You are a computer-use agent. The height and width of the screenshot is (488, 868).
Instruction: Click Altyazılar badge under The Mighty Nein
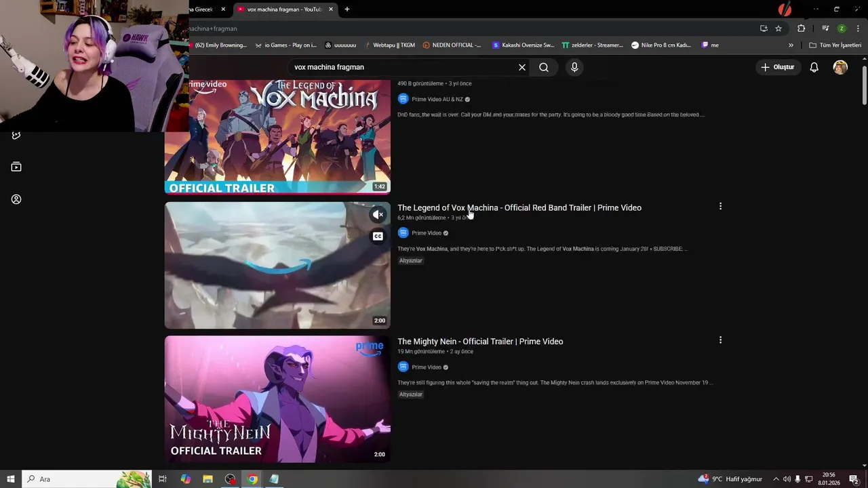click(410, 394)
